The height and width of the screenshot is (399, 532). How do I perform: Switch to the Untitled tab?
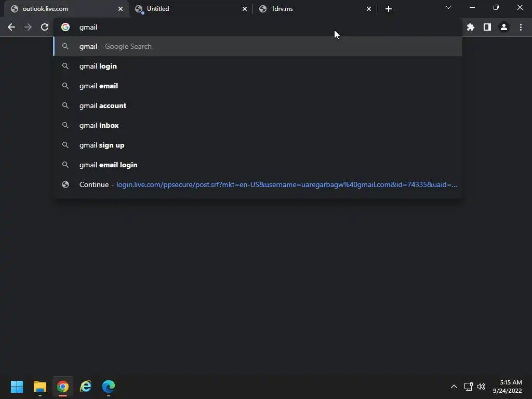click(190, 9)
